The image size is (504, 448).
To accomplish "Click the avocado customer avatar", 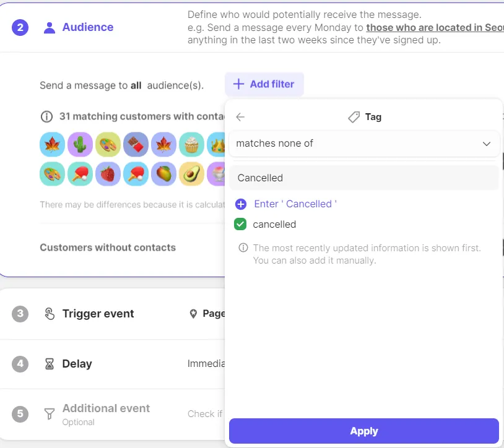I will point(191,174).
